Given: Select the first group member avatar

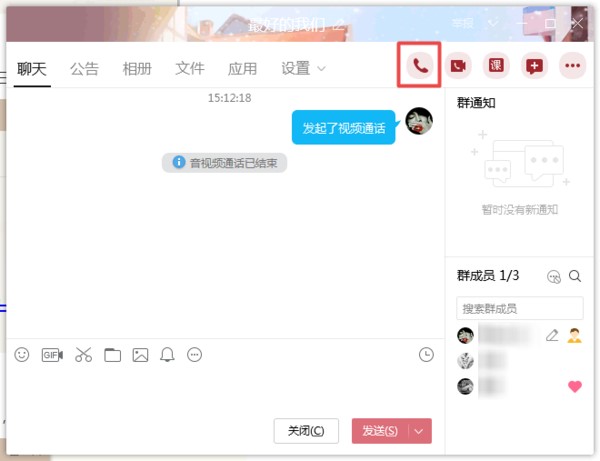Looking at the screenshot, I should point(465,336).
